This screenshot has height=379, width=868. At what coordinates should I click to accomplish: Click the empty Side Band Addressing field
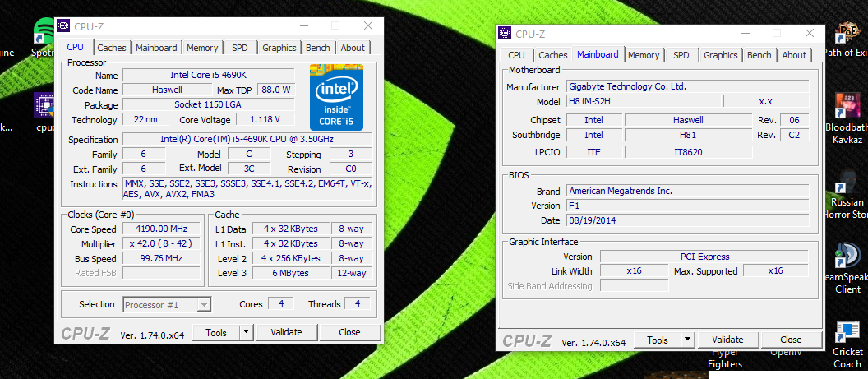coord(635,286)
